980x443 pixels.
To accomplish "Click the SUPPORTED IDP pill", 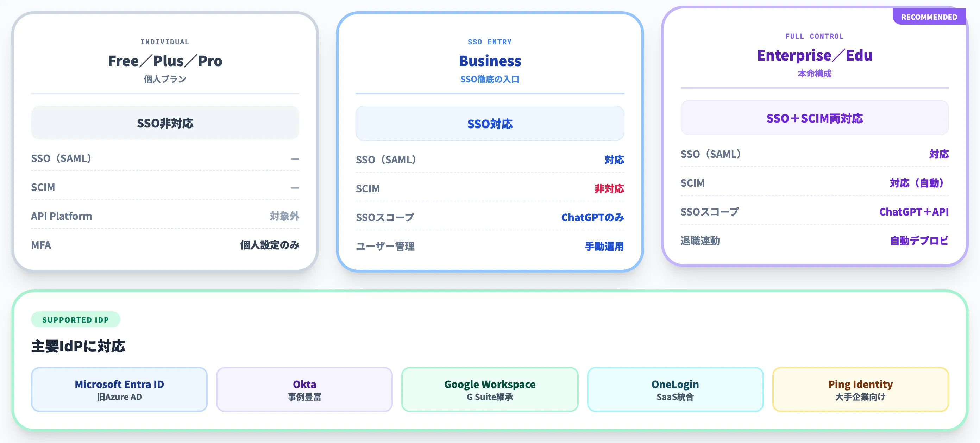I will coord(76,320).
